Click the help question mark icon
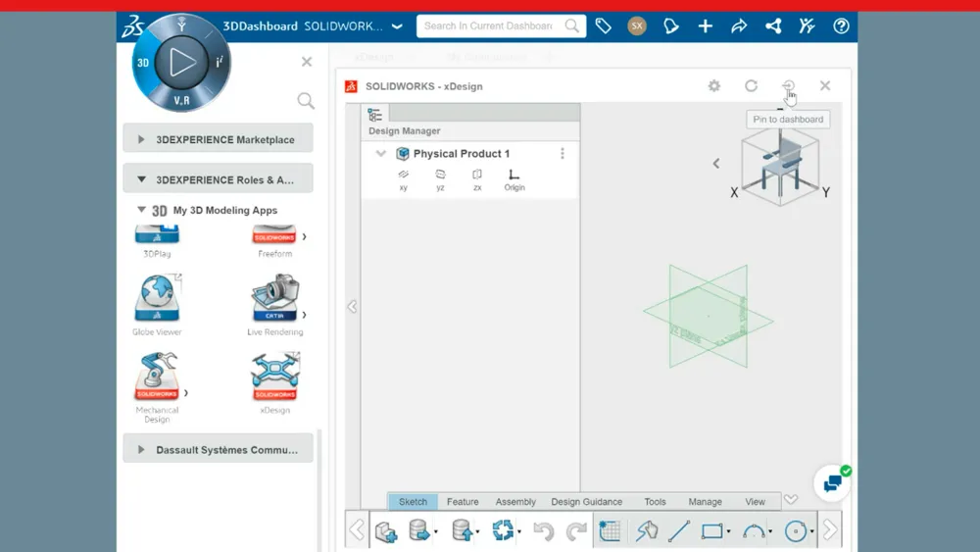 coord(841,25)
